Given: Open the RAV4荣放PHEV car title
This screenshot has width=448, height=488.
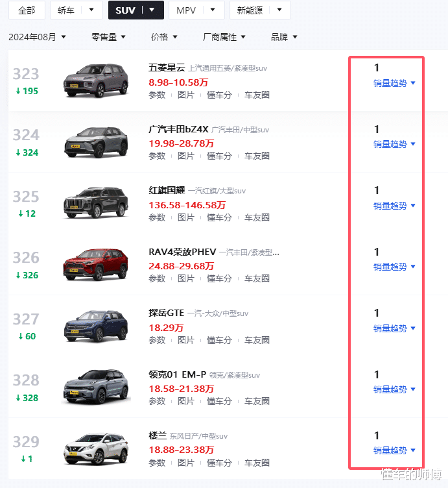Looking at the screenshot, I should 182,252.
